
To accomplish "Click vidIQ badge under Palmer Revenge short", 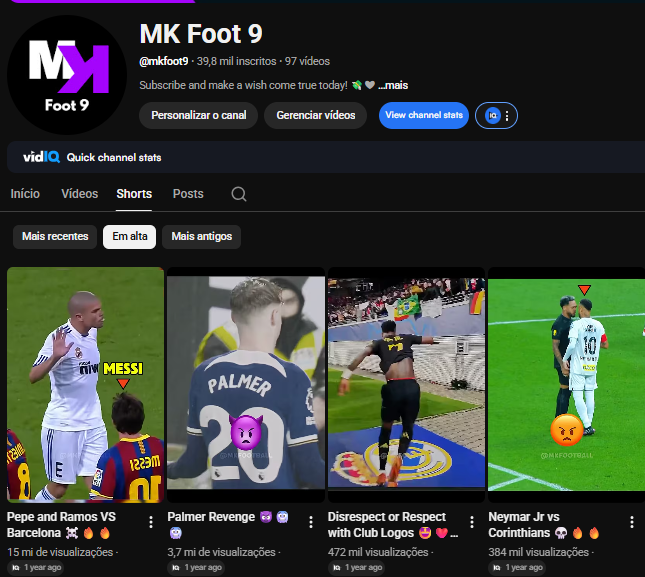I will [x=196, y=568].
